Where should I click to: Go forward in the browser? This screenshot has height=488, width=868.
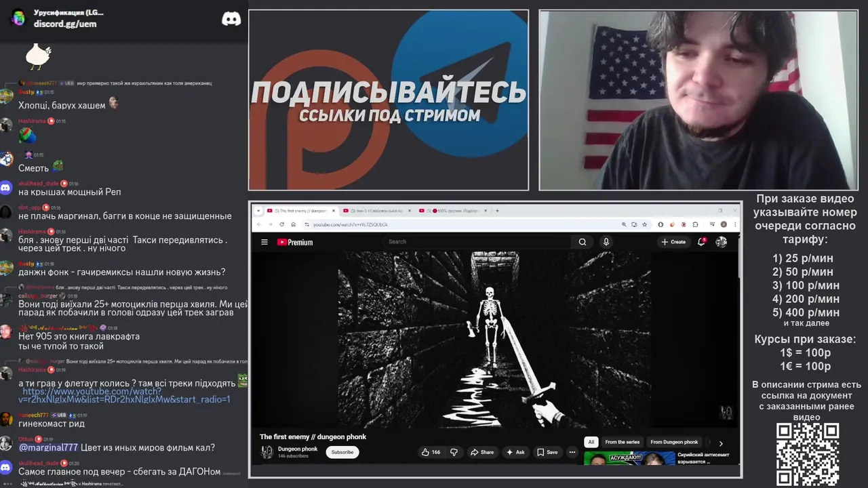point(270,224)
